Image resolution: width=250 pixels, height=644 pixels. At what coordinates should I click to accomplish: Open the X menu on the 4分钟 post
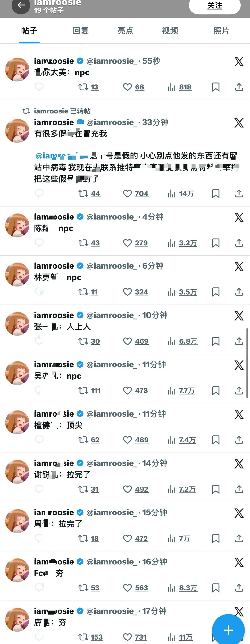239,217
